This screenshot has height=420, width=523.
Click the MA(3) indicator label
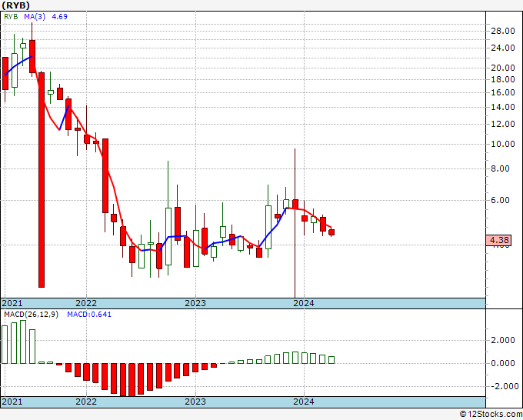tap(35, 17)
